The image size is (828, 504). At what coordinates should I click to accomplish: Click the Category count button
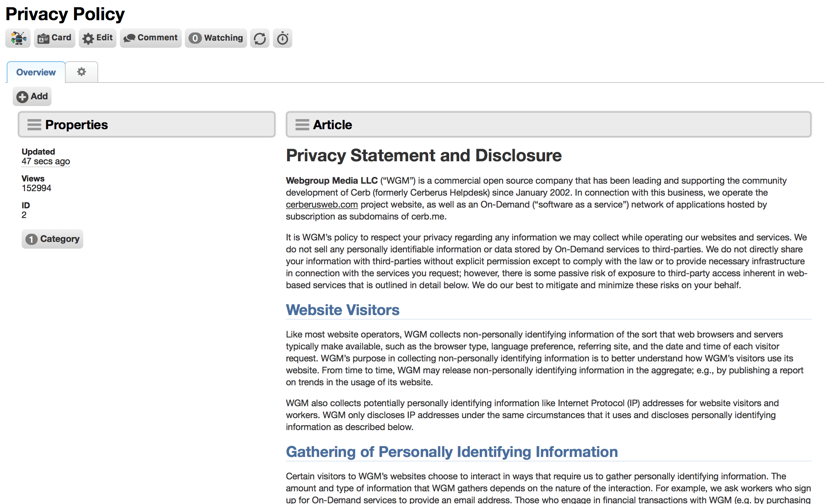tap(52, 239)
